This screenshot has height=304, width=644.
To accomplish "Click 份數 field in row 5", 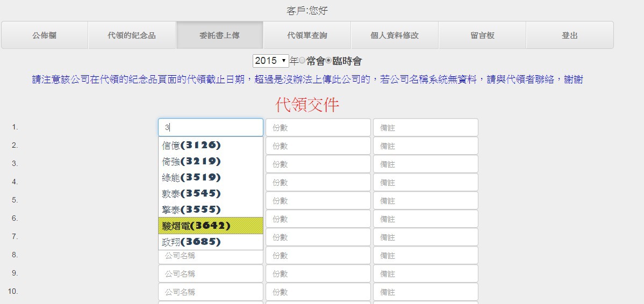I will (318, 201).
